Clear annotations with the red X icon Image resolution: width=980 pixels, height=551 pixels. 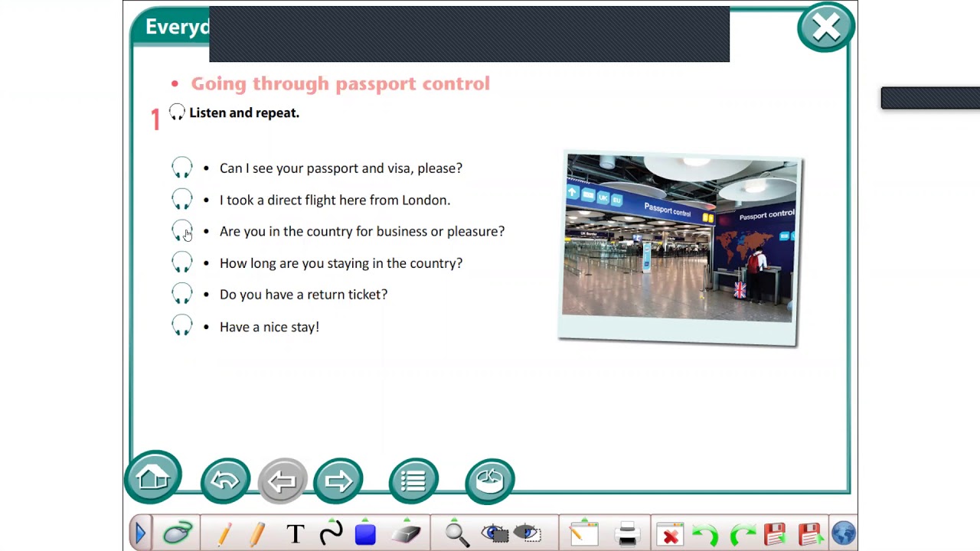[670, 533]
